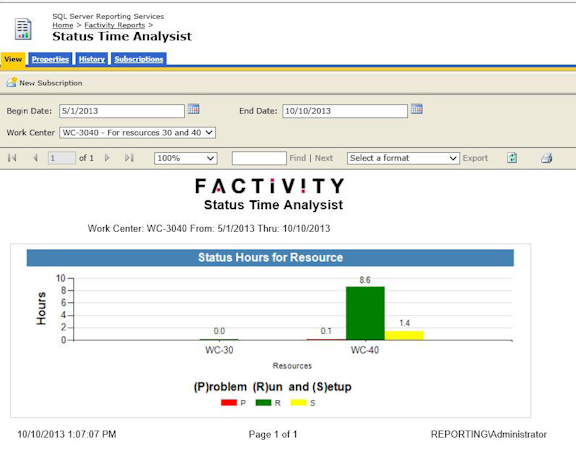576x450 pixels.
Task: Go to first page arrow icon
Action: (x=12, y=158)
